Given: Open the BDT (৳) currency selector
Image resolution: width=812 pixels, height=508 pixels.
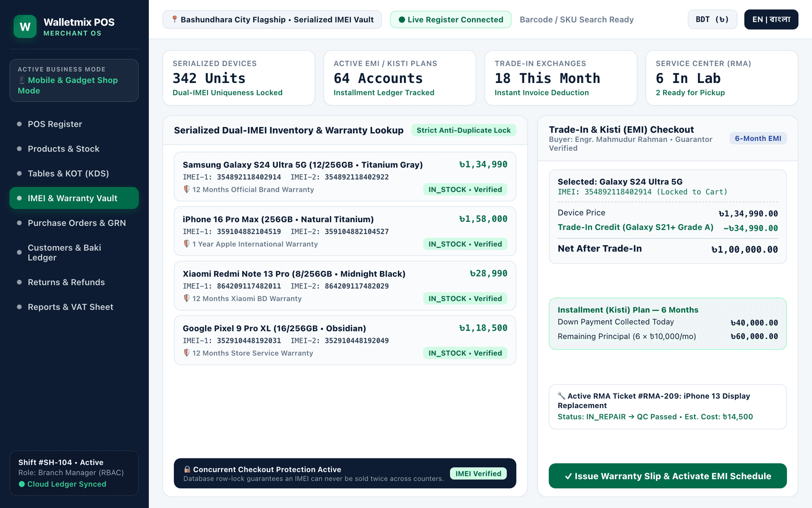Looking at the screenshot, I should [712, 19].
